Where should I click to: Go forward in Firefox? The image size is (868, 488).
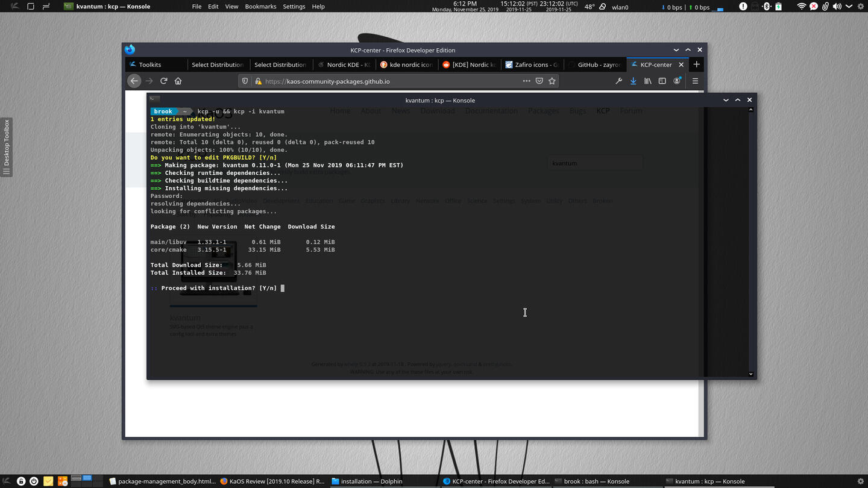click(x=149, y=81)
